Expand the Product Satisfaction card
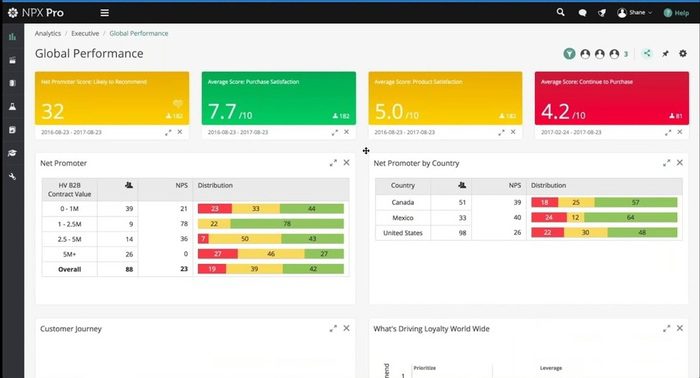Viewport: 700px width, 378px height. [x=501, y=133]
